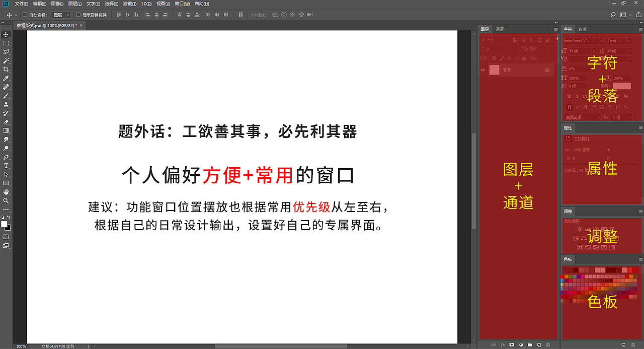644x349 pixels.
Task: Select the Crop tool
Action: tap(6, 69)
